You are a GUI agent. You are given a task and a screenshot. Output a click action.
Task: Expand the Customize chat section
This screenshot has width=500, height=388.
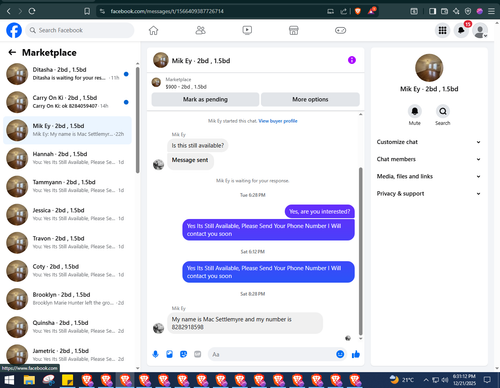point(429,142)
